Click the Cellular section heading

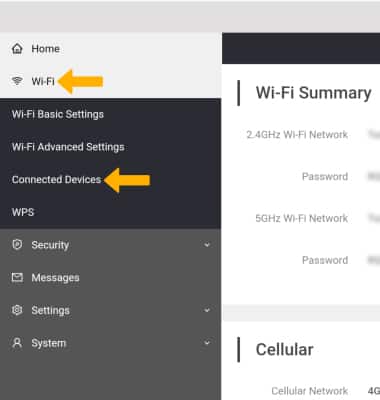pyautogui.click(x=284, y=350)
